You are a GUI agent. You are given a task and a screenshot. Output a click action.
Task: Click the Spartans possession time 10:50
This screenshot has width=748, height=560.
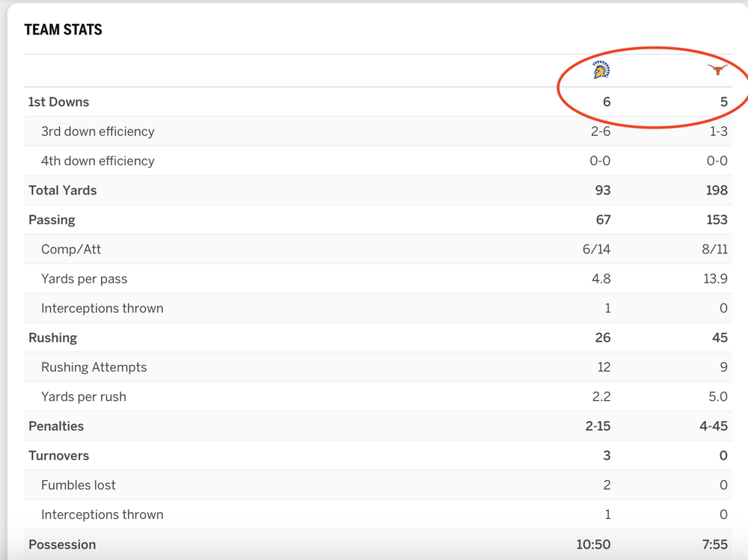coord(592,545)
